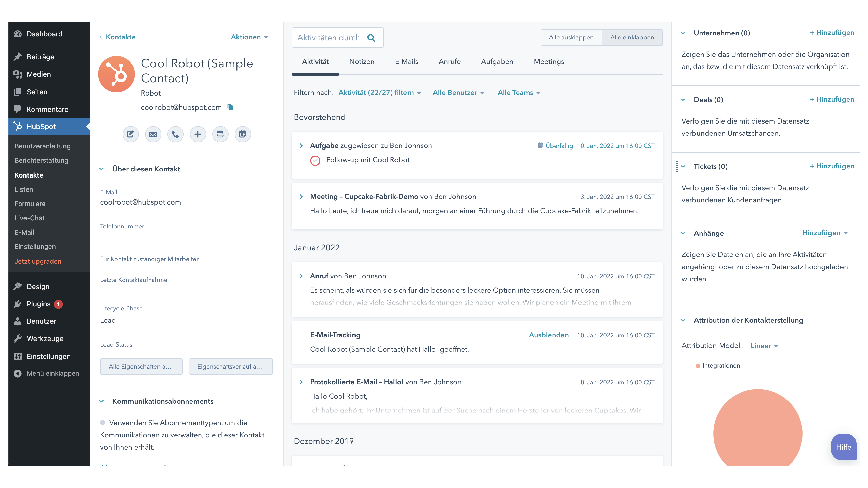Mark Follow-up mit Cool Robot task complete
The image size is (868, 488).
tap(315, 161)
